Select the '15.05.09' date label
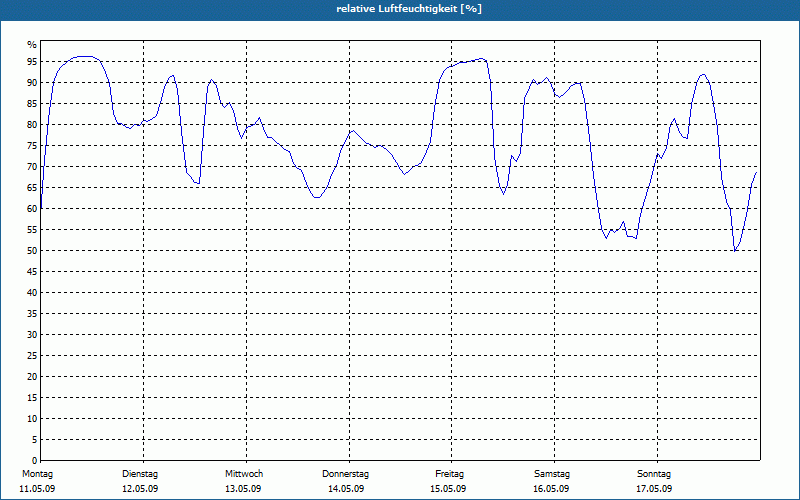Screen dimensions: 800x500 coord(448,489)
